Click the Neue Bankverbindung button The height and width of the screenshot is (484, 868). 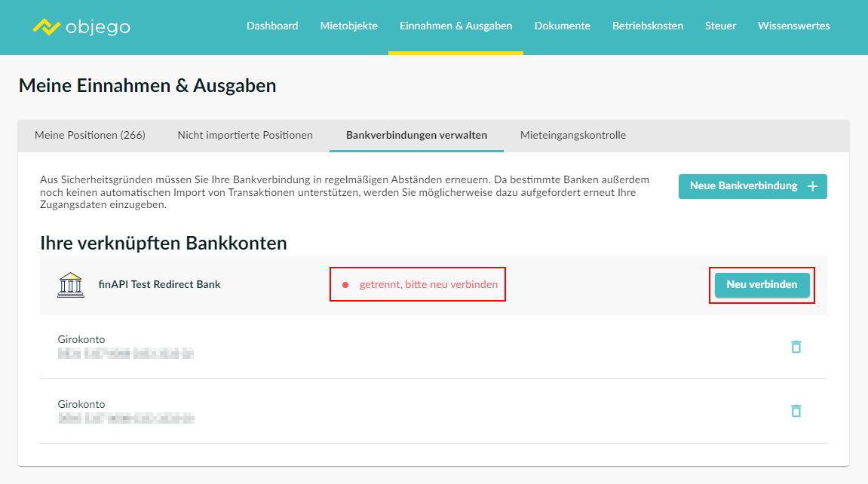(752, 186)
